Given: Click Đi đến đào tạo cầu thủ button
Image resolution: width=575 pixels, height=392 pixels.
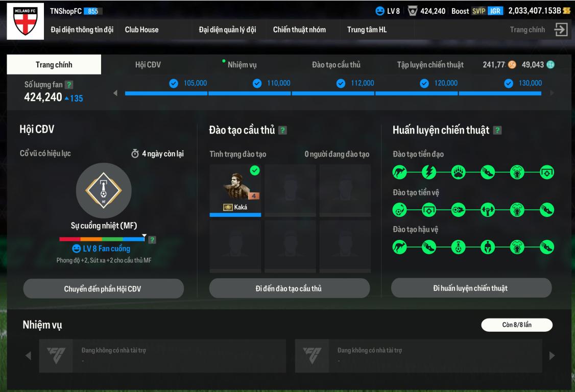Looking at the screenshot, I should 290,288.
